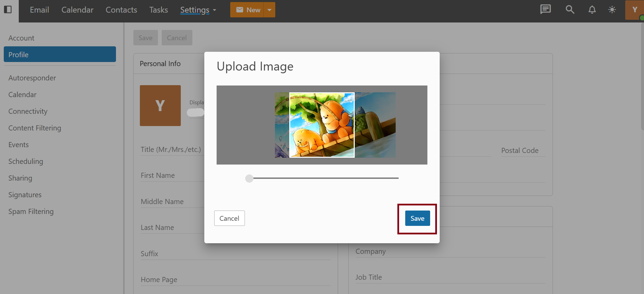Click the Postal Code field

pos(523,151)
